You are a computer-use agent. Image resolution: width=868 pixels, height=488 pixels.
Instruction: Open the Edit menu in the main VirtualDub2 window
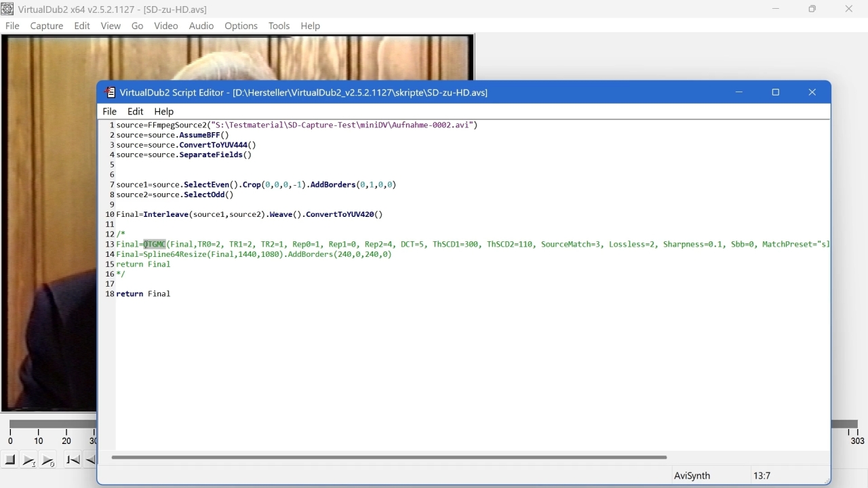[x=82, y=26]
